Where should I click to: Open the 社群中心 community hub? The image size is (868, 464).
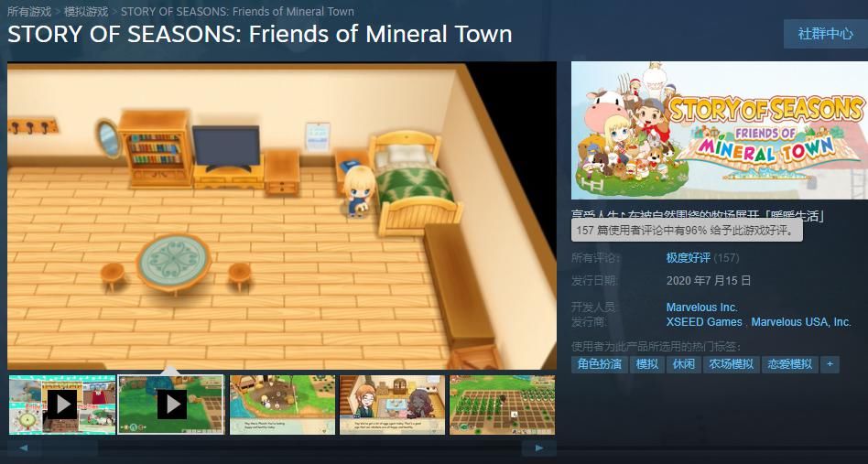pos(825,34)
